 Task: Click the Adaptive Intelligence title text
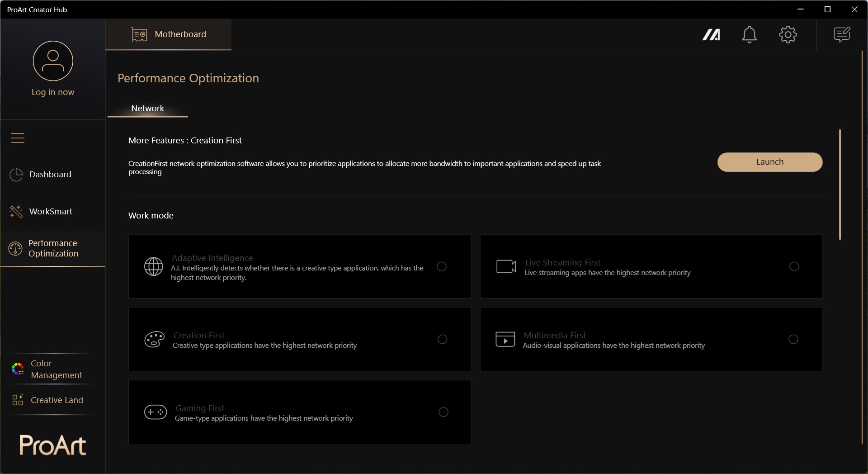click(x=212, y=258)
